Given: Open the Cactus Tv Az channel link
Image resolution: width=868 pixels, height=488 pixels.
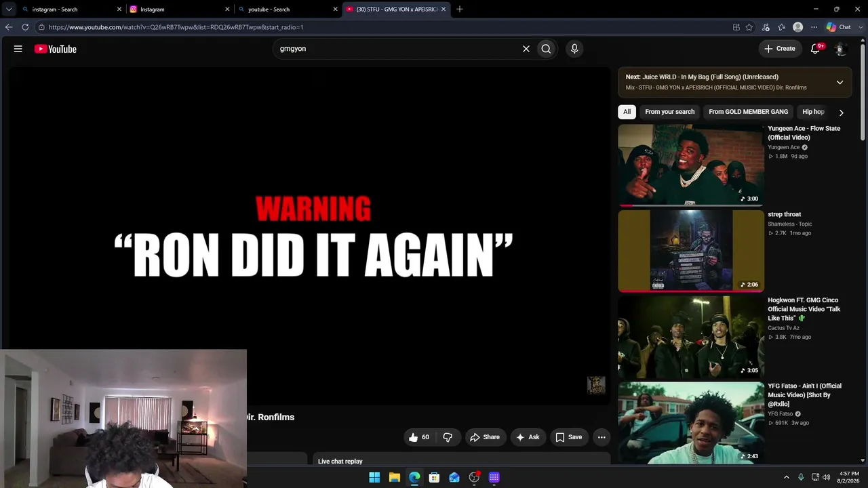Looking at the screenshot, I should [x=784, y=328].
